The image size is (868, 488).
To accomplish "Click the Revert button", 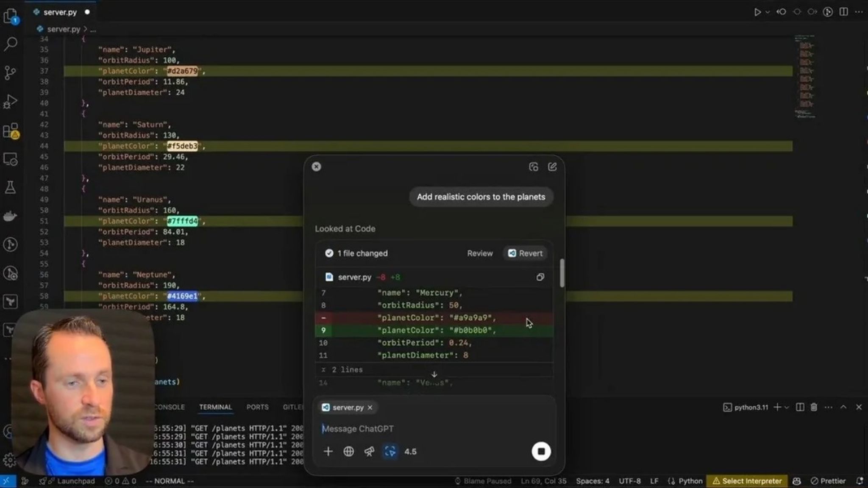I will click(525, 253).
